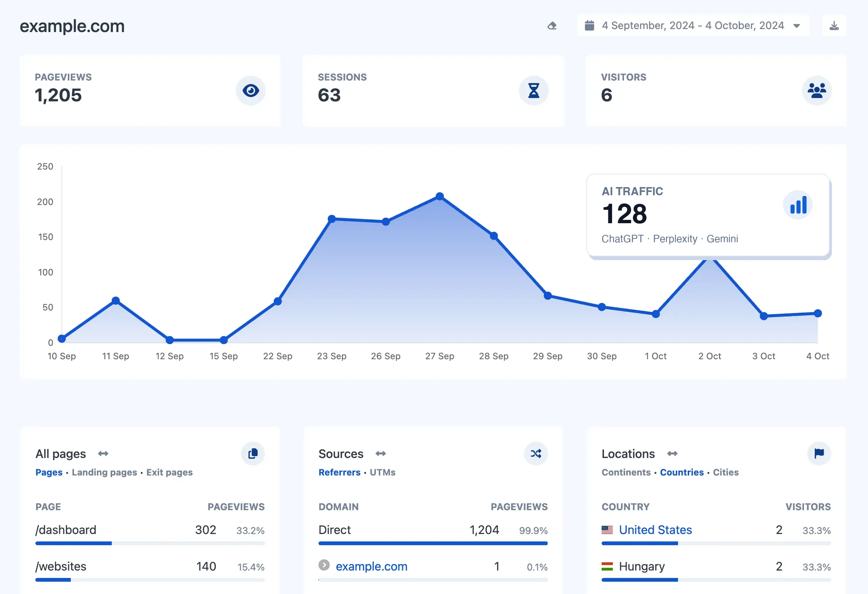Screen dimensions: 868x594
Task: Click the Hungary flag icon
Action: point(607,566)
